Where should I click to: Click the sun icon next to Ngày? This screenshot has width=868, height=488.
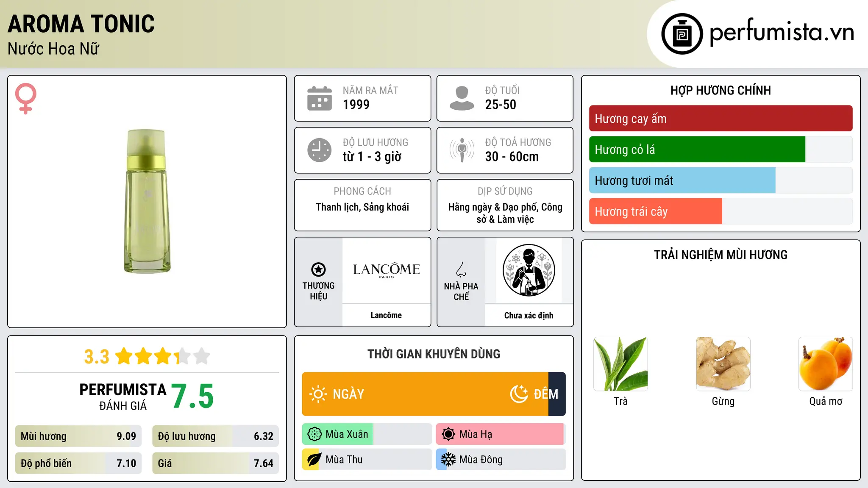[x=318, y=394]
